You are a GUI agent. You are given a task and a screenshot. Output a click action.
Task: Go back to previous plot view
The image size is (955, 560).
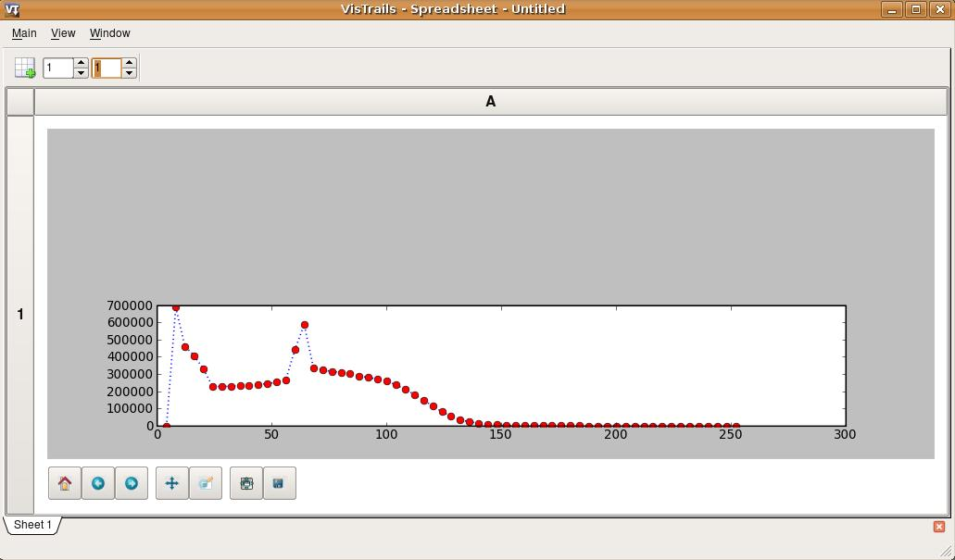(98, 483)
